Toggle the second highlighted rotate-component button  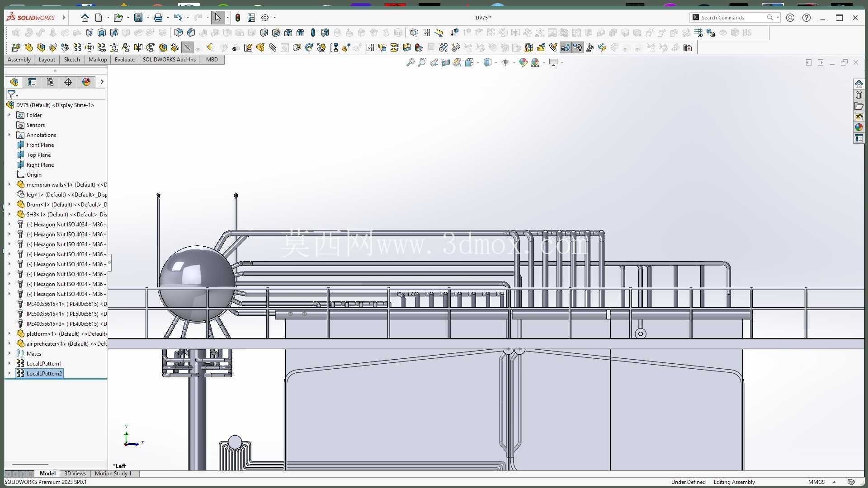click(x=577, y=47)
